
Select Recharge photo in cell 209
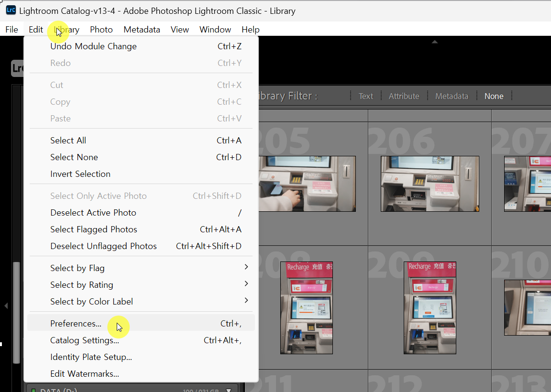tap(430, 308)
